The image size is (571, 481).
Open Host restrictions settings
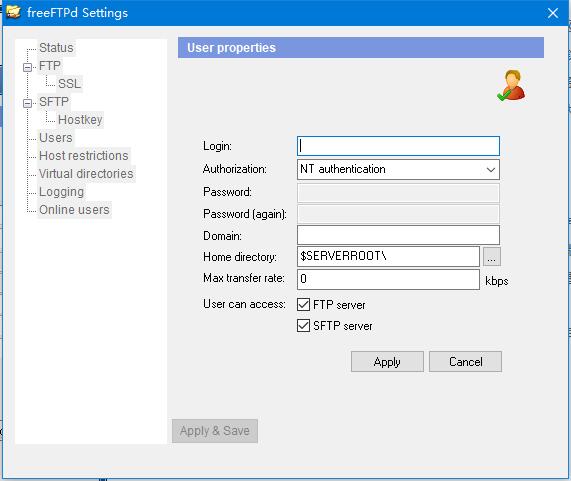tap(84, 155)
